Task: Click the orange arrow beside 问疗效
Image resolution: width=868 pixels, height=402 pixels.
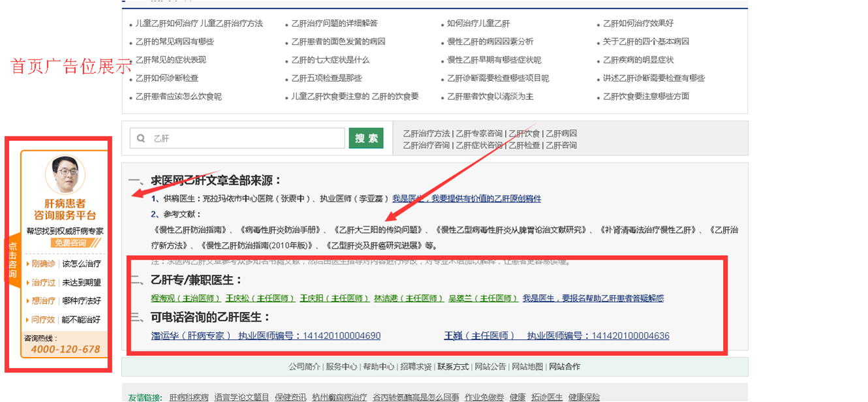Action: 27,320
